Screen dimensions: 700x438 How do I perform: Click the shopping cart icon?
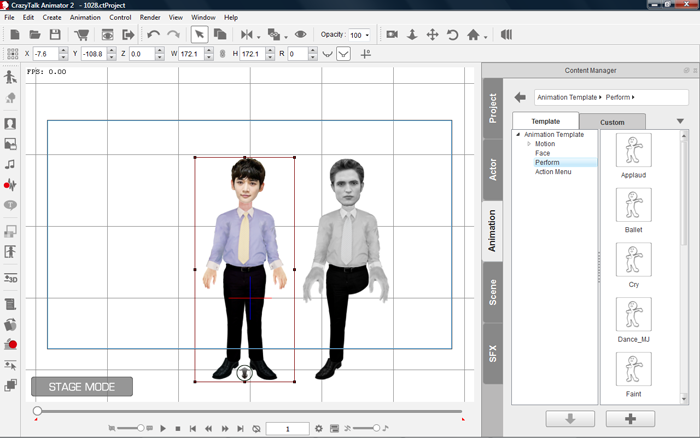(82, 35)
